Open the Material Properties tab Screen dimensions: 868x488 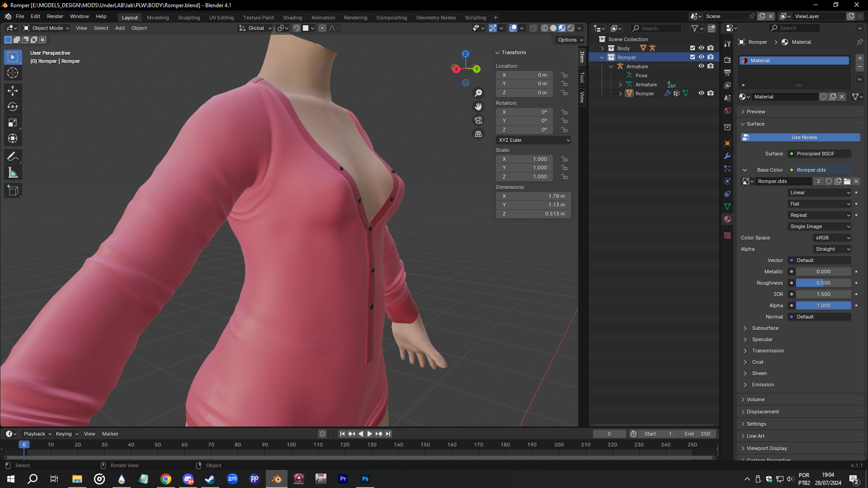[x=727, y=219]
